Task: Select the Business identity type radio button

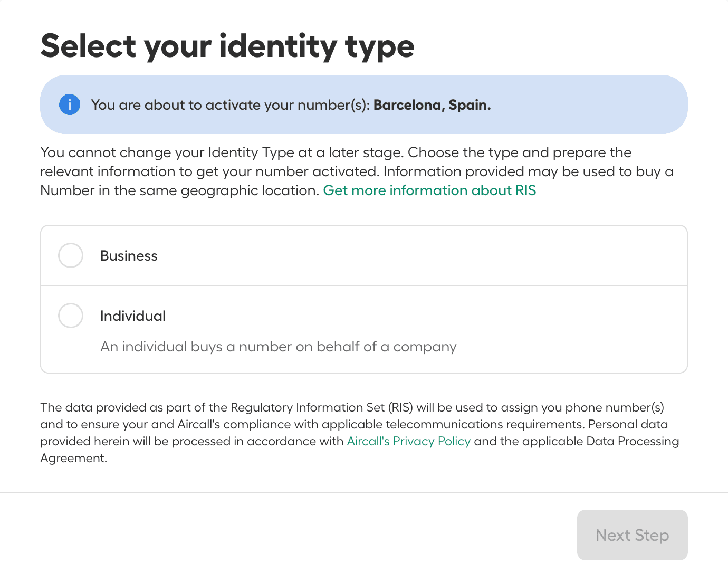Action: [70, 255]
